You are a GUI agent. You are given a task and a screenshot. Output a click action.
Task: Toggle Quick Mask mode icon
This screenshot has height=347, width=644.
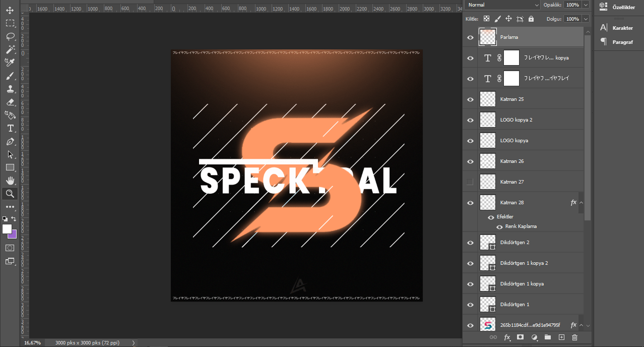(x=10, y=248)
